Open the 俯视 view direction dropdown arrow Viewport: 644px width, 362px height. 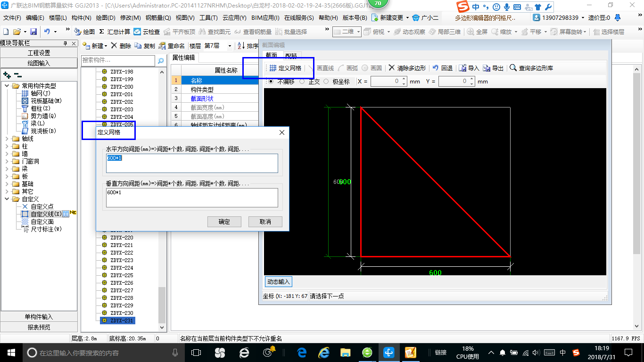pos(388,32)
